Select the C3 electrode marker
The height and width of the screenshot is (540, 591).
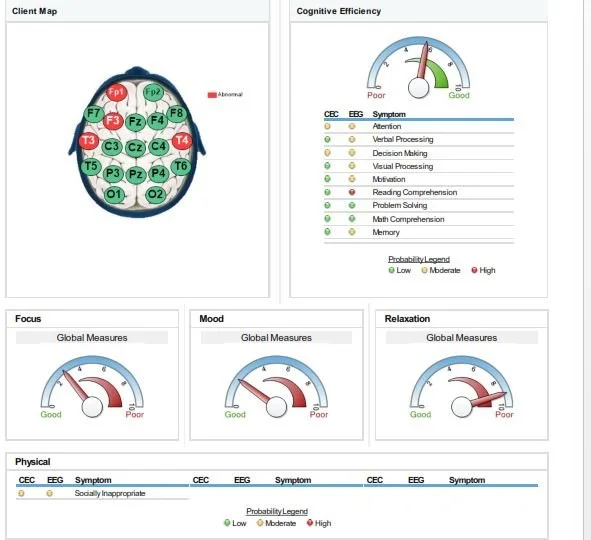tap(112, 146)
